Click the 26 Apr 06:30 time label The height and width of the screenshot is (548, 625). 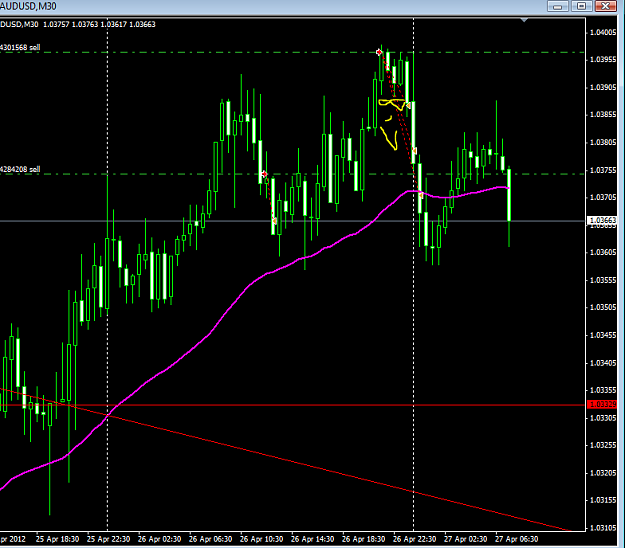pos(210,539)
